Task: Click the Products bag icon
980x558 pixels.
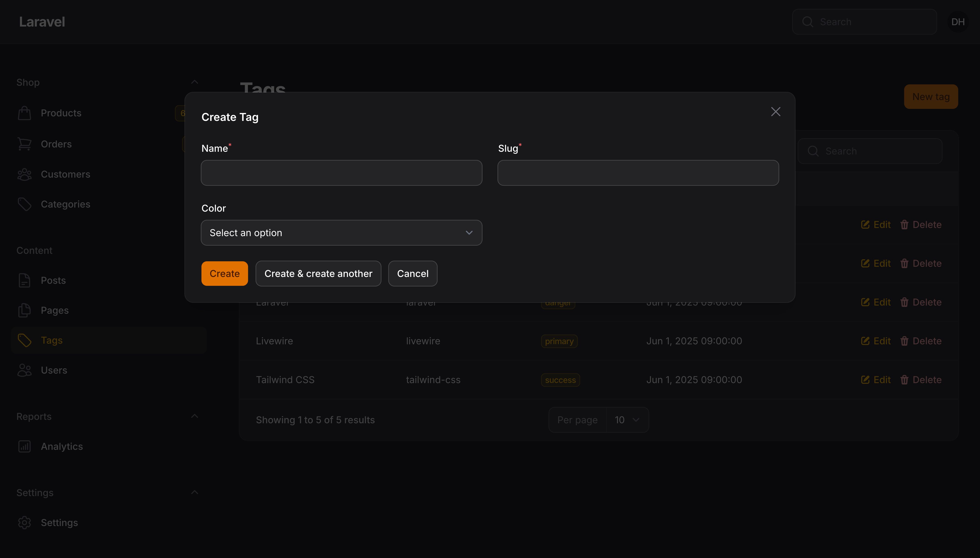Action: tap(24, 113)
